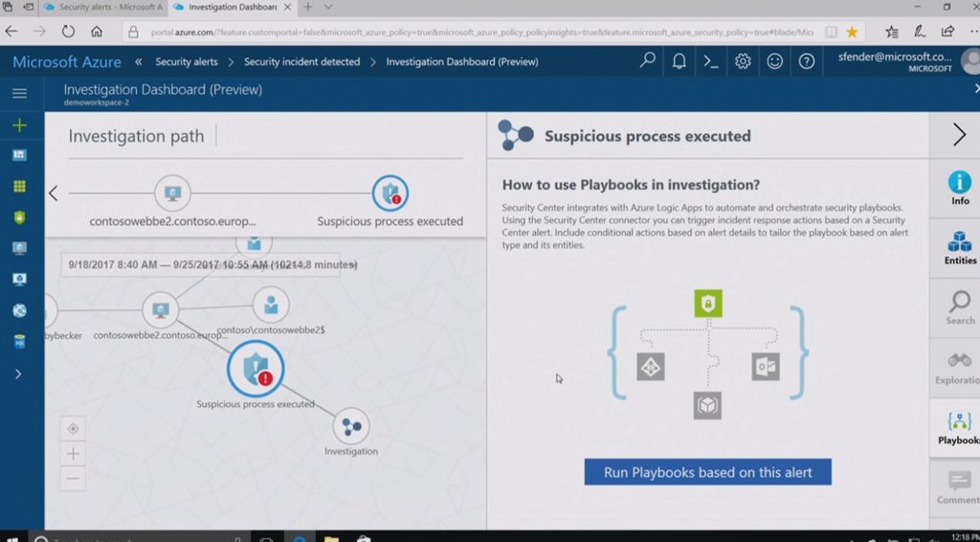Open the Azure notifications bell
This screenshot has width=980, height=542.
(679, 61)
